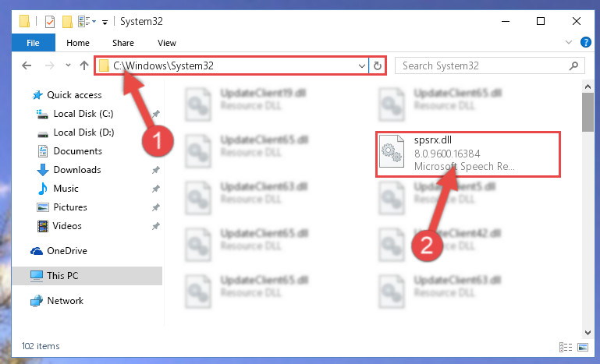
Task: Click the Back navigation arrow
Action: [27, 65]
